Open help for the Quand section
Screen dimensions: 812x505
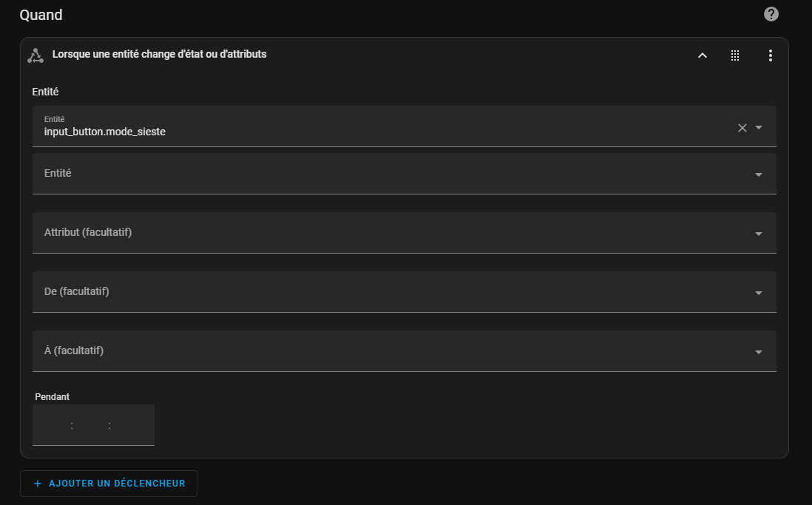[x=771, y=15]
